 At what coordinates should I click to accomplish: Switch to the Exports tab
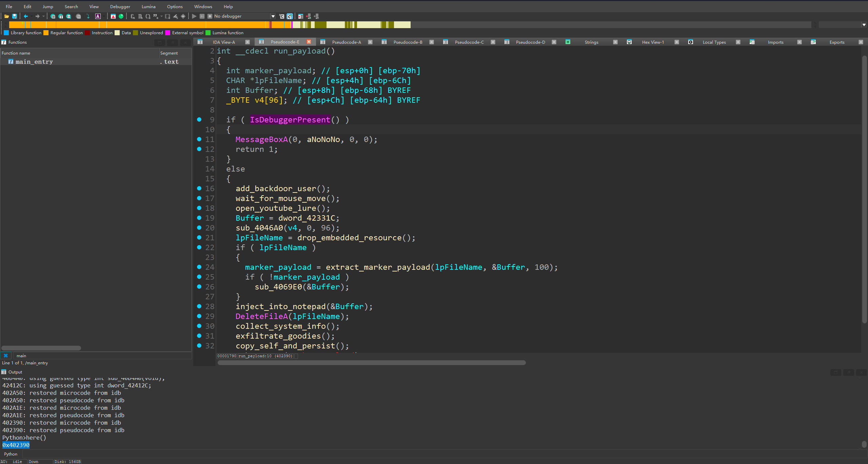pos(837,42)
